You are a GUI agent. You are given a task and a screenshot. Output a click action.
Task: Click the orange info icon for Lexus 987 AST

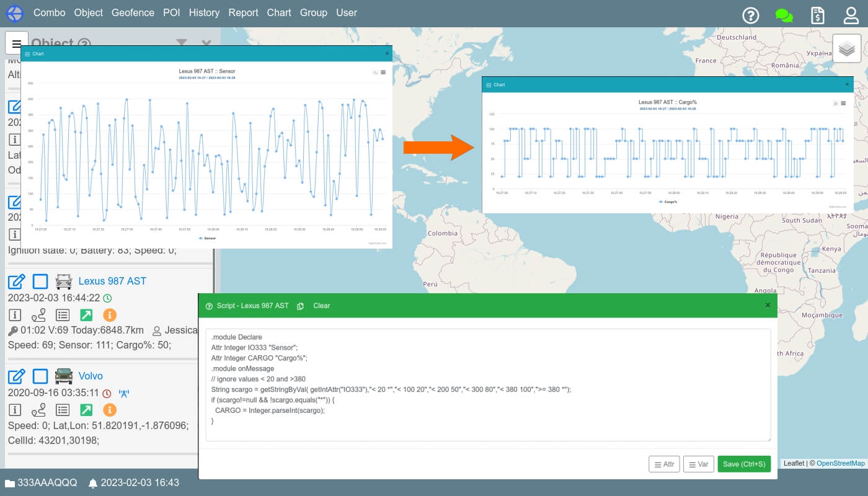(109, 315)
